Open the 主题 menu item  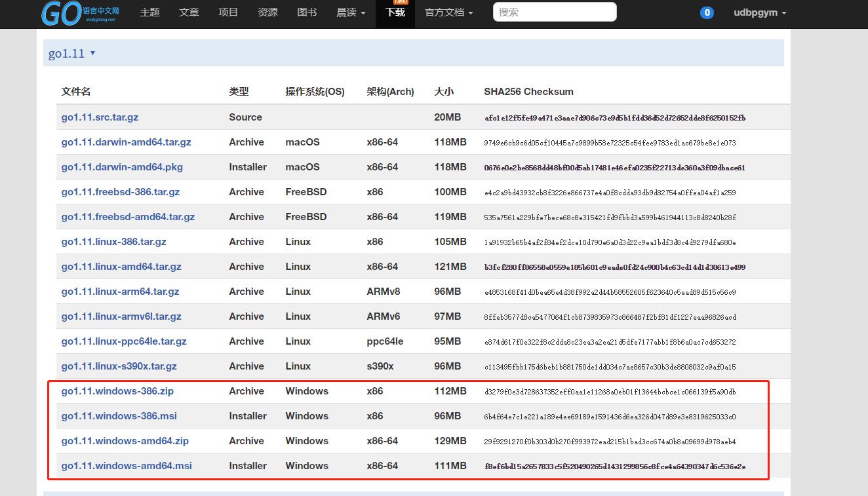pos(149,12)
